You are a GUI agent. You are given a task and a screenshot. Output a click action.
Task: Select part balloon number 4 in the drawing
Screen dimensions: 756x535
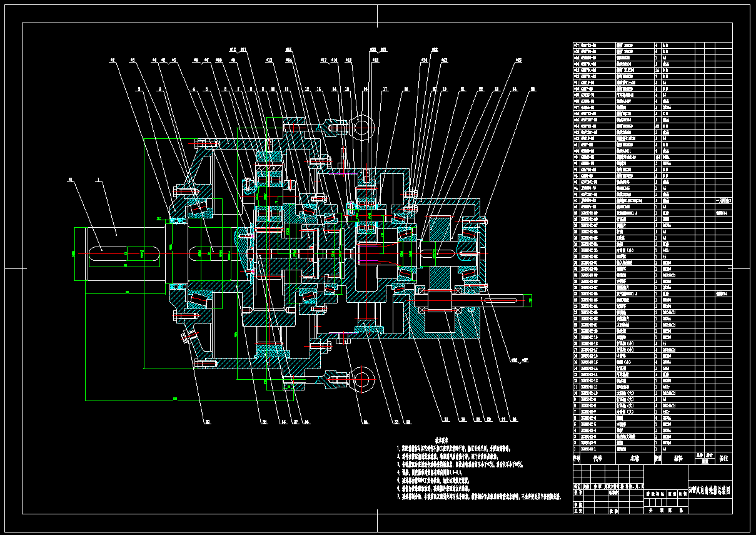point(194,89)
